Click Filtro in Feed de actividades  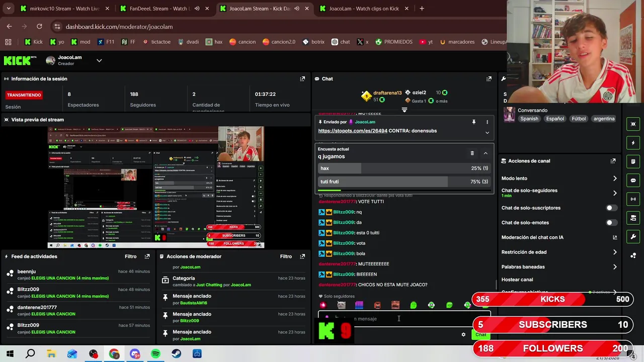[x=130, y=256]
